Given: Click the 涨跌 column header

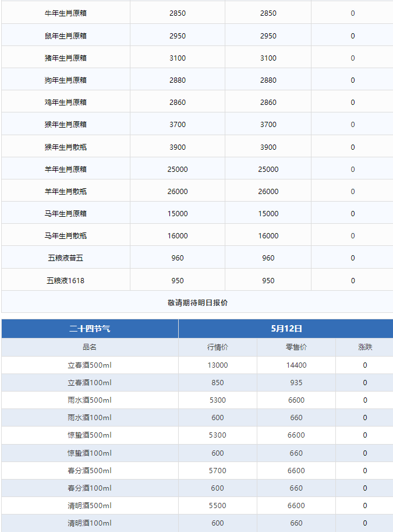Looking at the screenshot, I should tap(365, 347).
